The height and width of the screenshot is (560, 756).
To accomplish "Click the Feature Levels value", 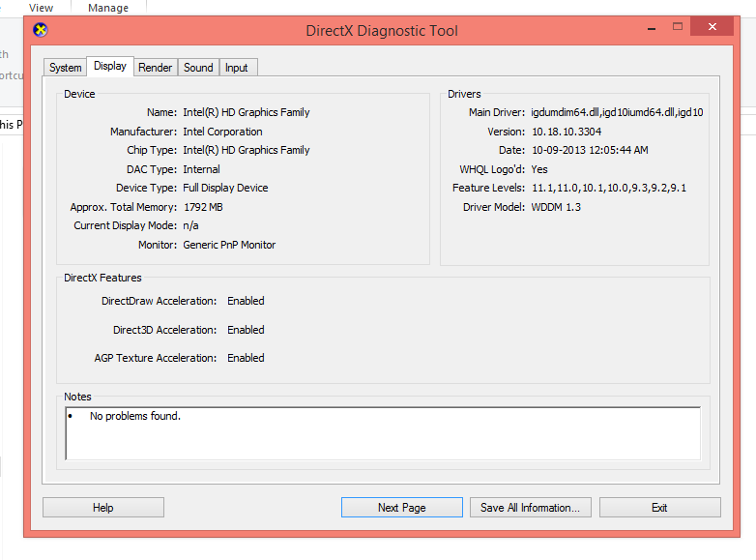I will 609,188.
